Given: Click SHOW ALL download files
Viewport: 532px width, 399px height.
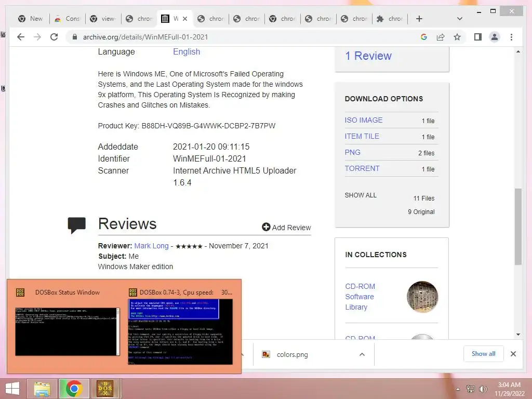Looking at the screenshot, I should (x=361, y=195).
